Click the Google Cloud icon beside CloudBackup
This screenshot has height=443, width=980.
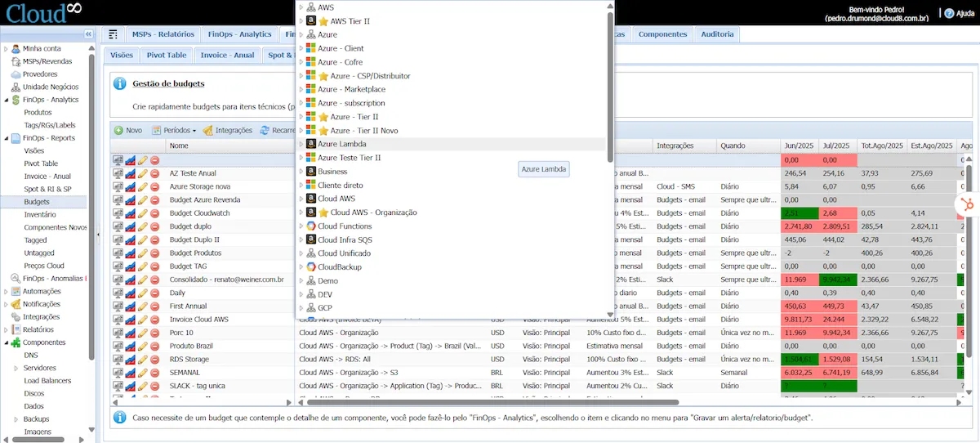311,266
